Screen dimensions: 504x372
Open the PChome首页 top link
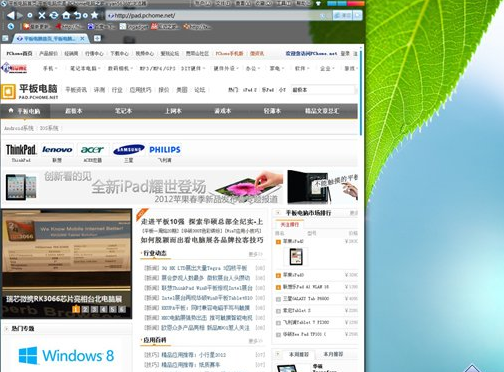point(19,54)
